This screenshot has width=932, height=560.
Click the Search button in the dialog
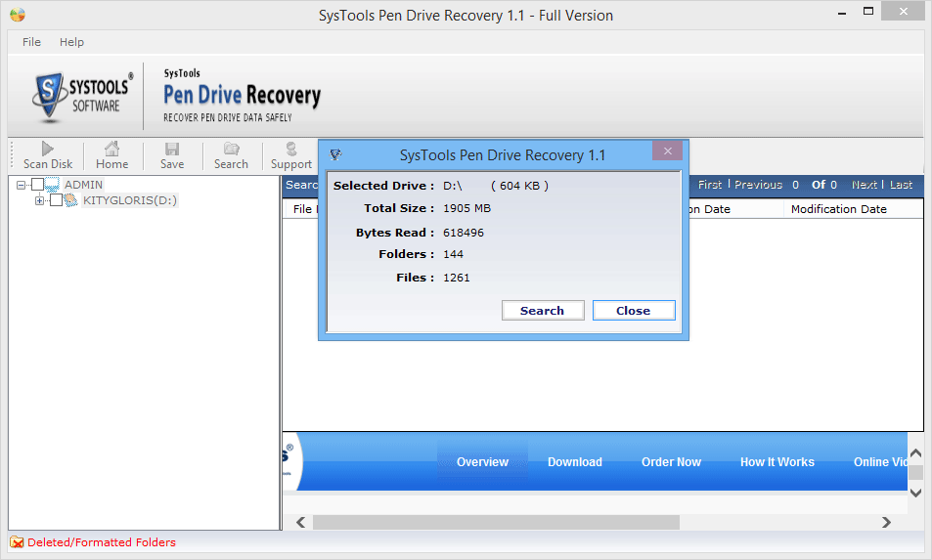543,311
